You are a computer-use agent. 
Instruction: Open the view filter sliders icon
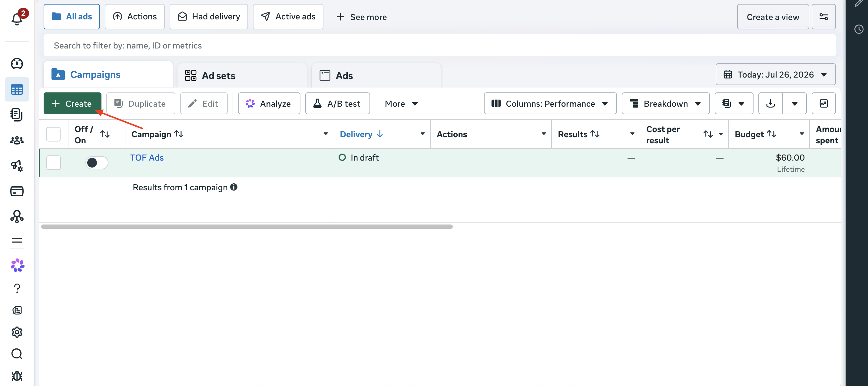click(823, 17)
